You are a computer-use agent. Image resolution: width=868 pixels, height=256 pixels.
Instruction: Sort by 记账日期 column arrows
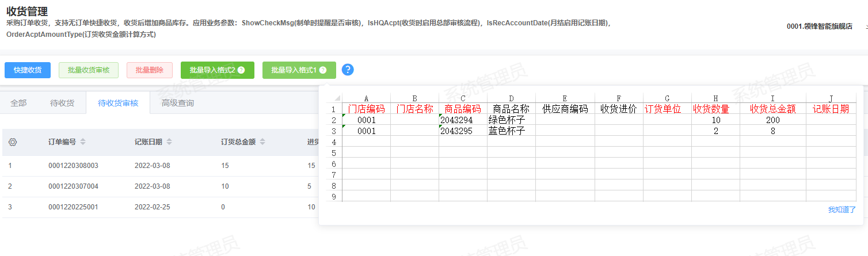point(169,142)
